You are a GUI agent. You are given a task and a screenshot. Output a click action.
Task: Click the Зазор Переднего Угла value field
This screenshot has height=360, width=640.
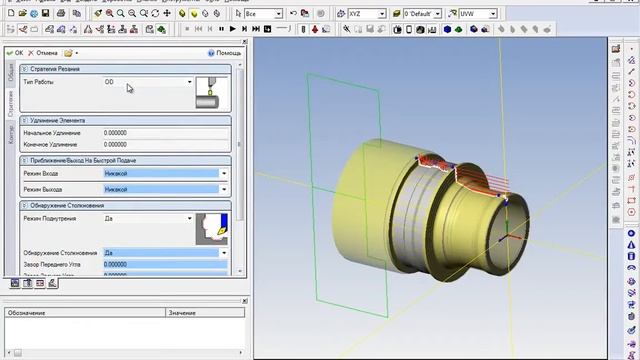[165, 264]
